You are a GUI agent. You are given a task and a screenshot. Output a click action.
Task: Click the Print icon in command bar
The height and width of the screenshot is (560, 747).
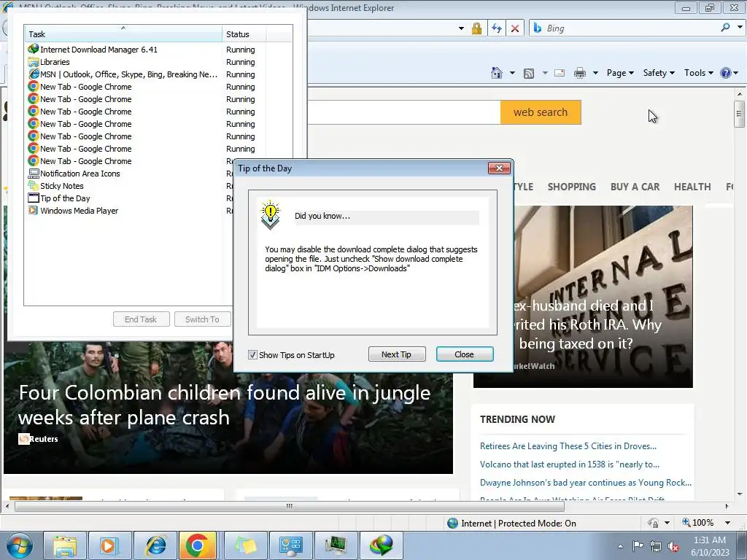(580, 73)
